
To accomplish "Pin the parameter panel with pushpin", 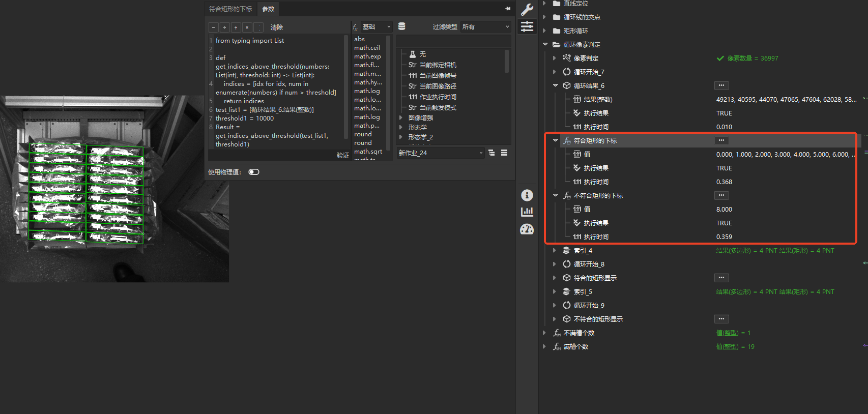I will 508,9.
